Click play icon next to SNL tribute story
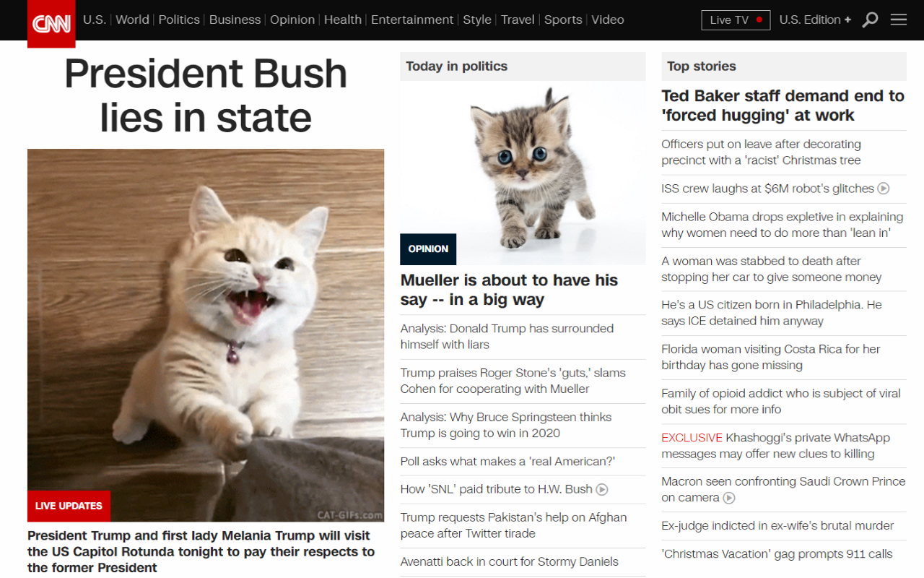Viewport: 924px width, 578px height. pos(602,489)
